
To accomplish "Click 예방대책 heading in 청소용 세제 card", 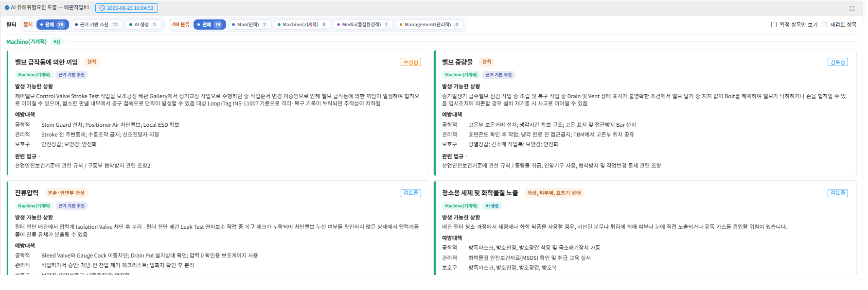I will 452,238.
